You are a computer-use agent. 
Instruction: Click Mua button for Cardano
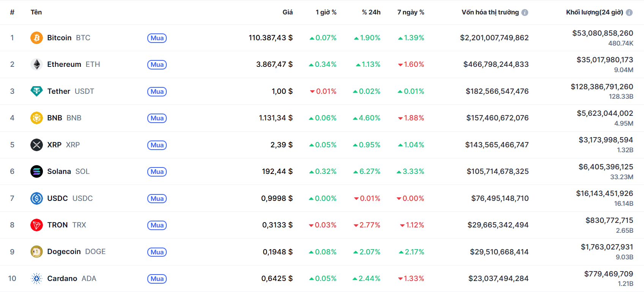click(157, 279)
